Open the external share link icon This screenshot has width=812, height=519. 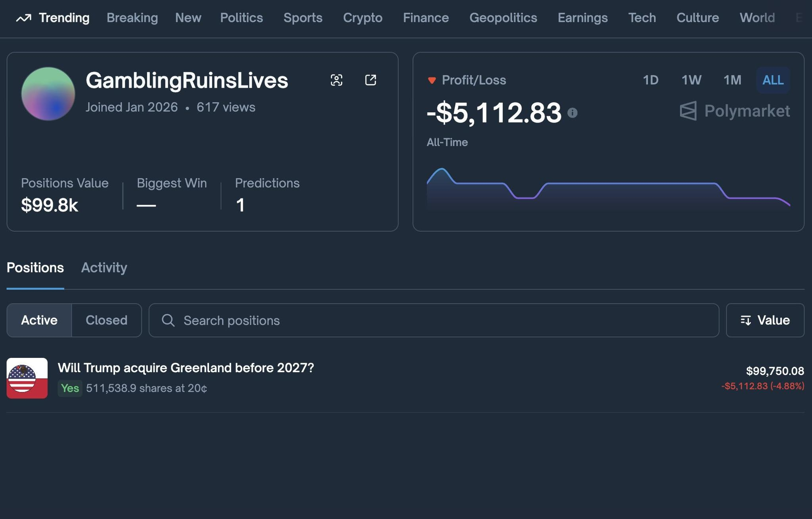[370, 80]
